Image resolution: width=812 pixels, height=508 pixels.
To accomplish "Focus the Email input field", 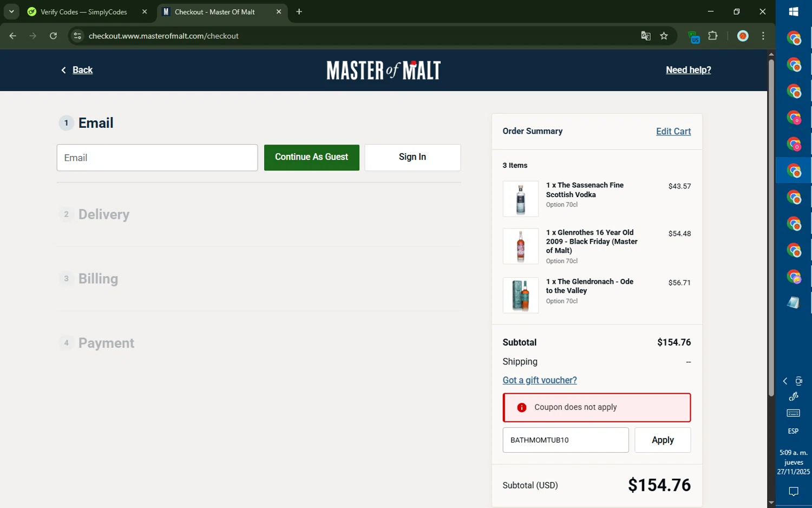I will point(157,158).
